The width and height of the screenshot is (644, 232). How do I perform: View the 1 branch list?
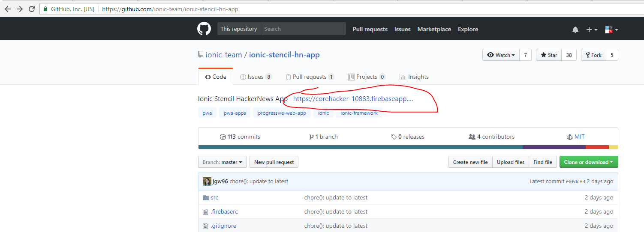coord(323,137)
